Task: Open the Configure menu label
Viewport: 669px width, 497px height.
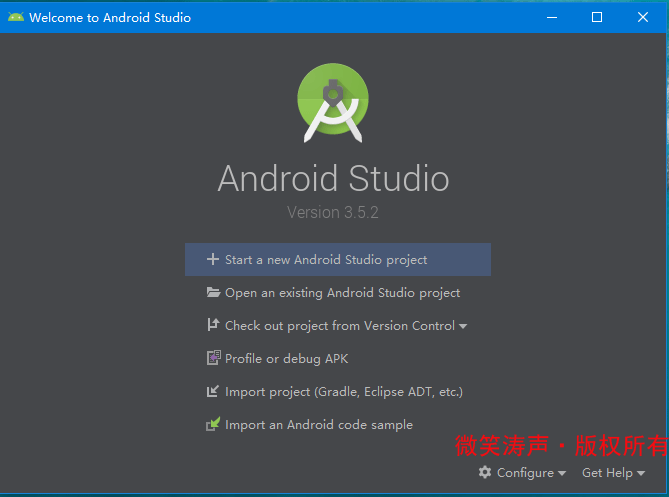Action: pos(525,473)
